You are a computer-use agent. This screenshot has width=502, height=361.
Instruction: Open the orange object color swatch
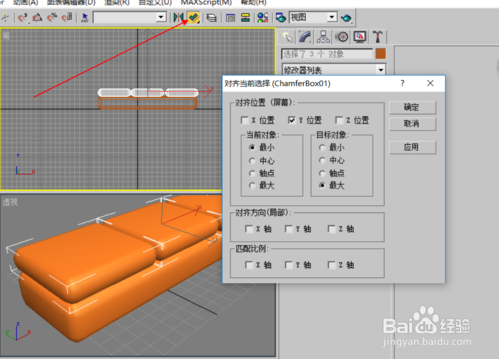(381, 54)
